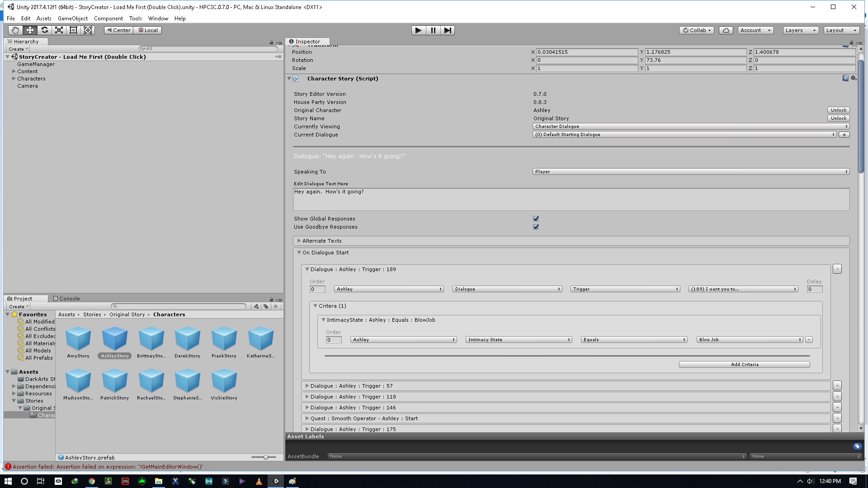Click plus button beside Current Dialogue
The width and height of the screenshot is (868, 488).
click(x=844, y=135)
